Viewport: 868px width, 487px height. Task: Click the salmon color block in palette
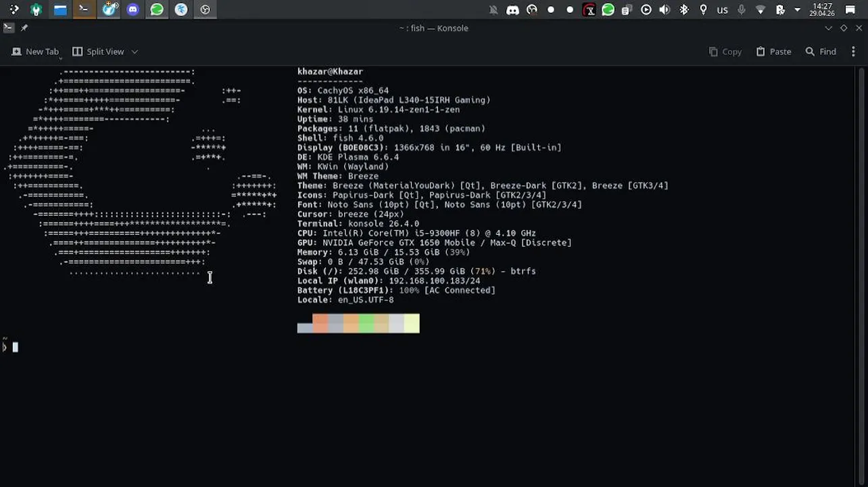(320, 323)
